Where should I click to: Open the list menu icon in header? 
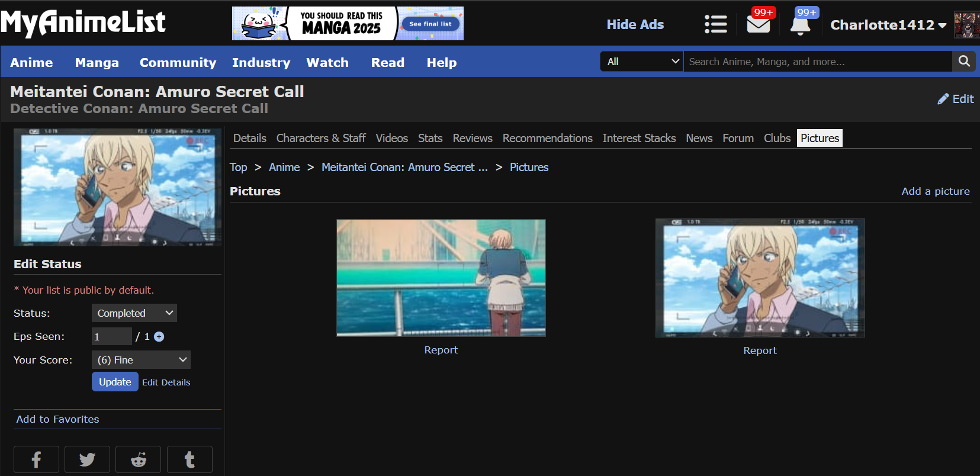tap(715, 24)
